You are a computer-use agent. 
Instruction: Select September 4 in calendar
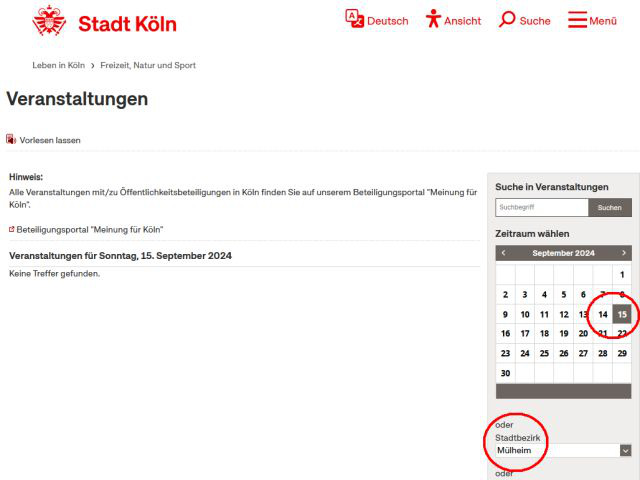click(x=544, y=295)
